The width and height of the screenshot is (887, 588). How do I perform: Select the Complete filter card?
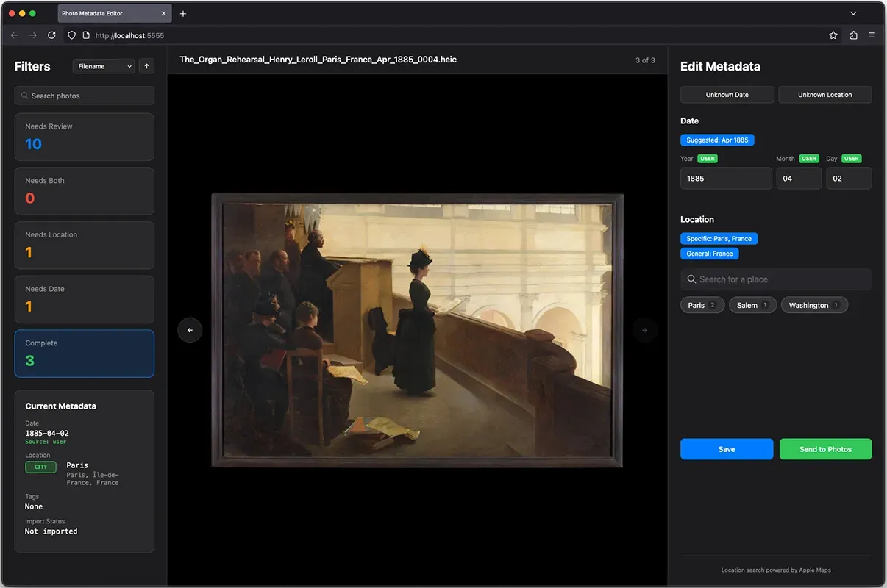85,354
